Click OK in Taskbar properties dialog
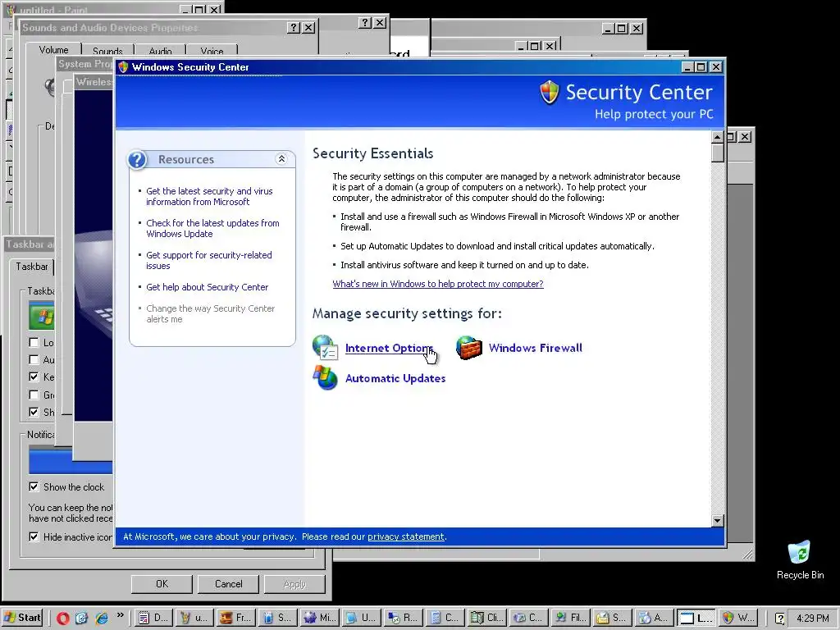This screenshot has height=630, width=840. tap(162, 584)
